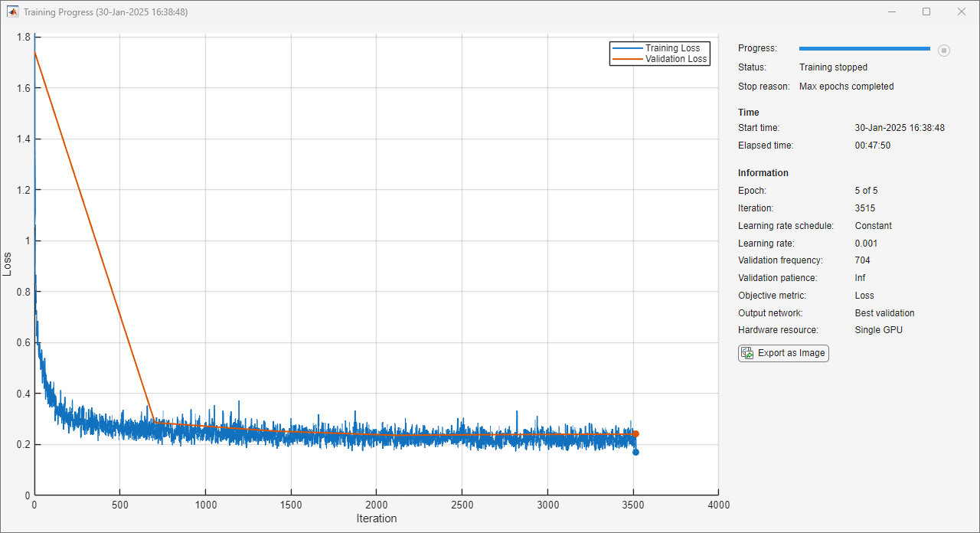Maximize the Training Progress window

(x=926, y=12)
